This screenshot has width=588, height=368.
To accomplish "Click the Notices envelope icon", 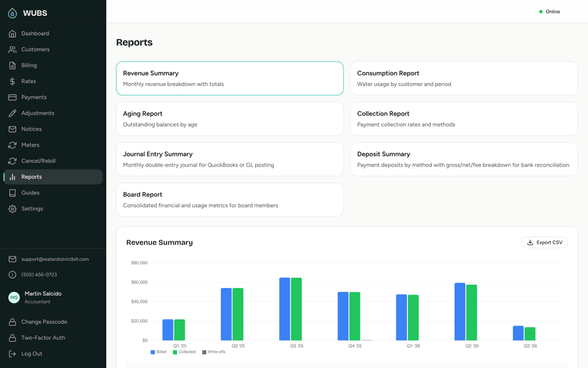I will click(x=12, y=129).
